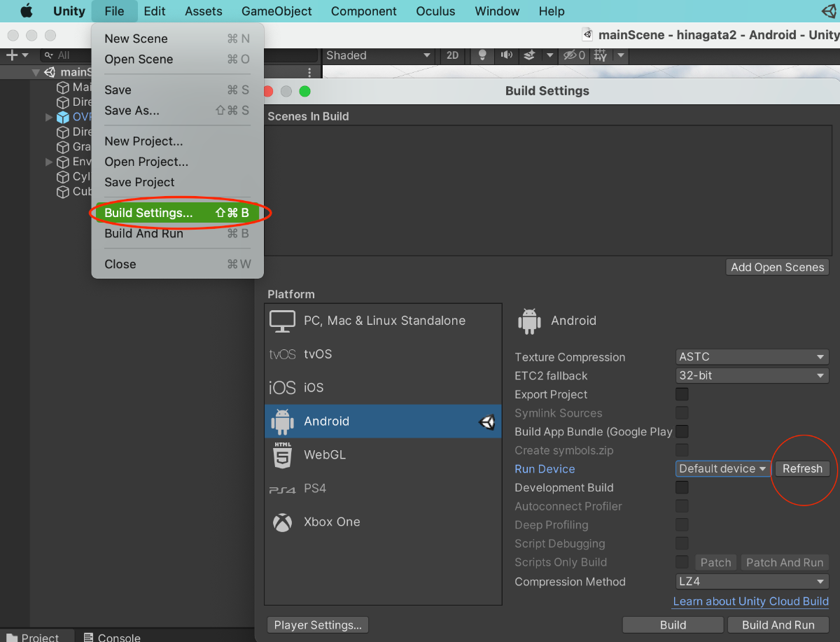Toggle scene lighting bulb icon
Image resolution: width=840 pixels, height=642 pixels.
point(482,55)
